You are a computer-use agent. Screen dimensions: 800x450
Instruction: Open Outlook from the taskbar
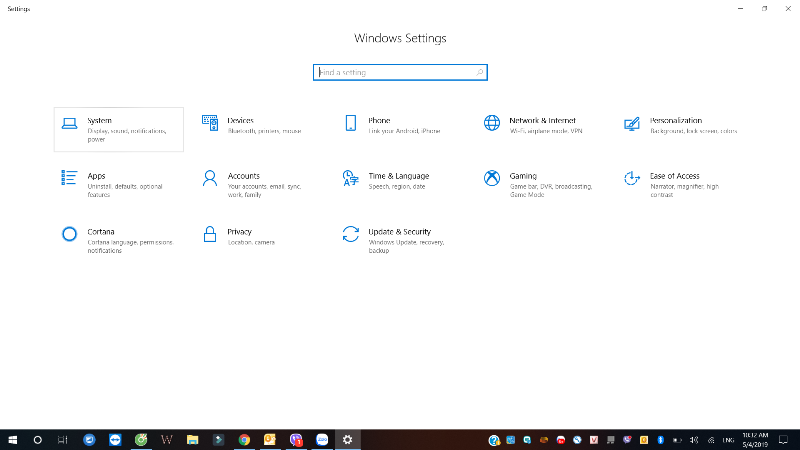coord(270,440)
